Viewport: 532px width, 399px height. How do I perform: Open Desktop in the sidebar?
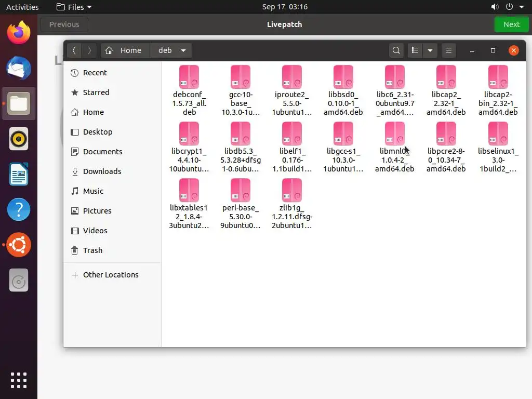(x=112, y=131)
